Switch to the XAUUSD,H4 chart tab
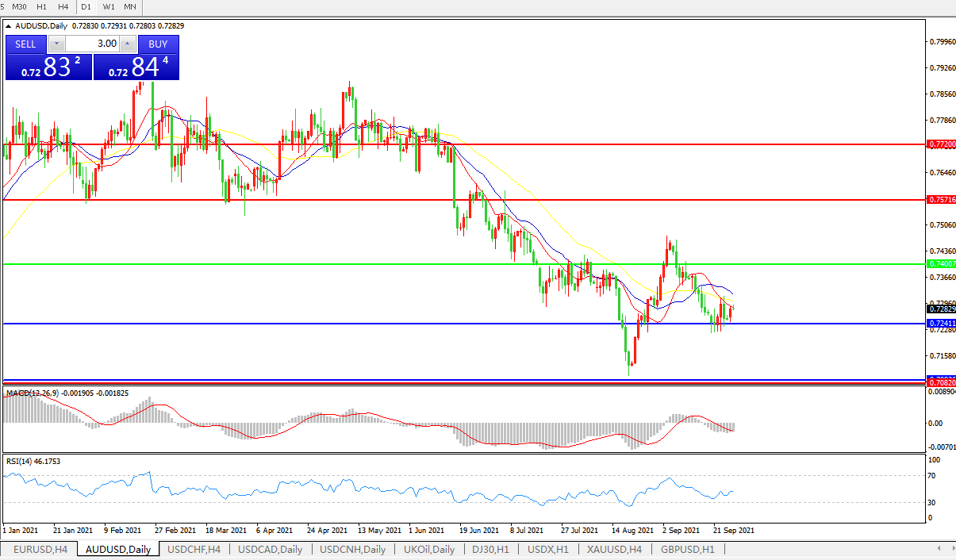The image size is (956, 560). coord(614,549)
